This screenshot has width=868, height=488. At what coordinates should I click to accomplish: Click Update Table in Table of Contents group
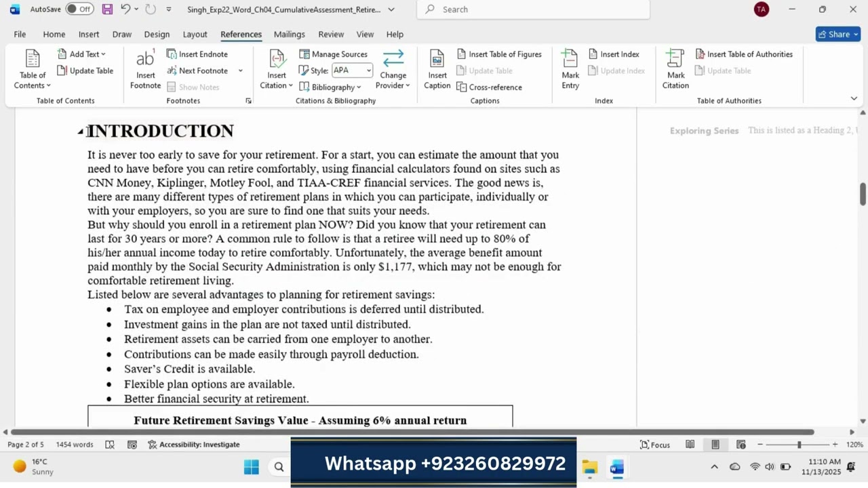click(x=85, y=70)
